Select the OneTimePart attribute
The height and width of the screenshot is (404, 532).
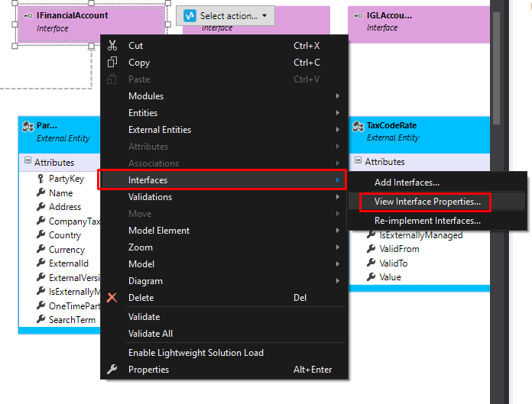(x=74, y=305)
